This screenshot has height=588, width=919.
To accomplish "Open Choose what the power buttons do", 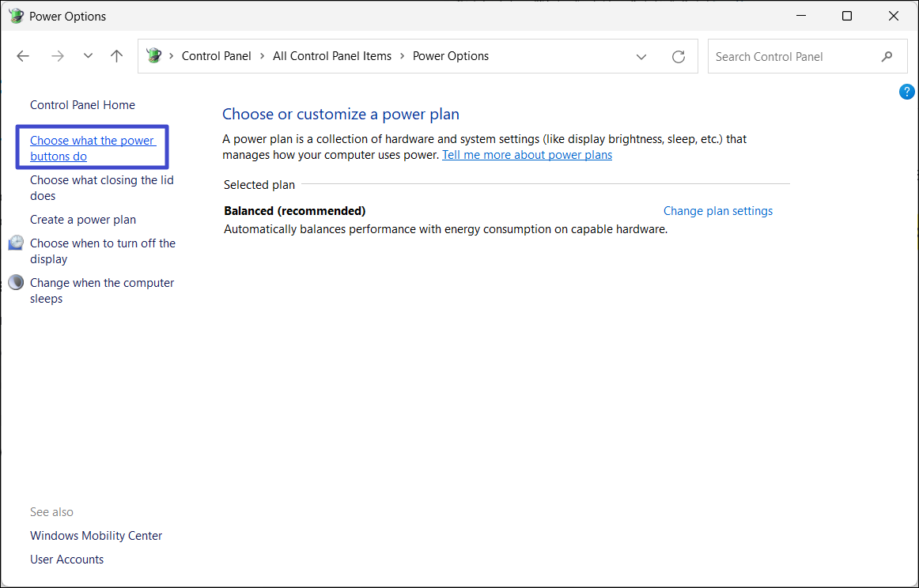I will (x=93, y=149).
